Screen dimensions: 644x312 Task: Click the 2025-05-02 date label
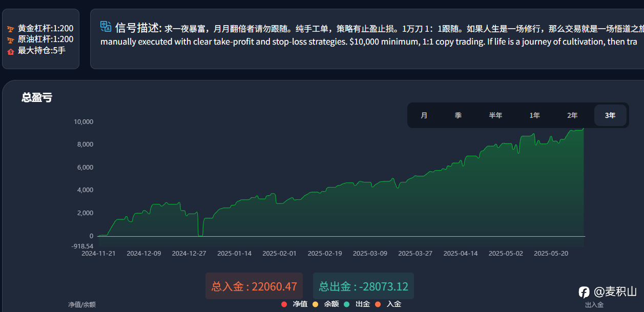(506, 254)
